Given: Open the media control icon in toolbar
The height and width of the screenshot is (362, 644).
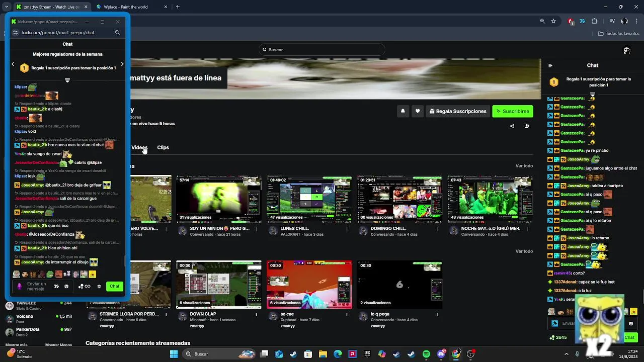Looking at the screenshot, I should (612, 21).
